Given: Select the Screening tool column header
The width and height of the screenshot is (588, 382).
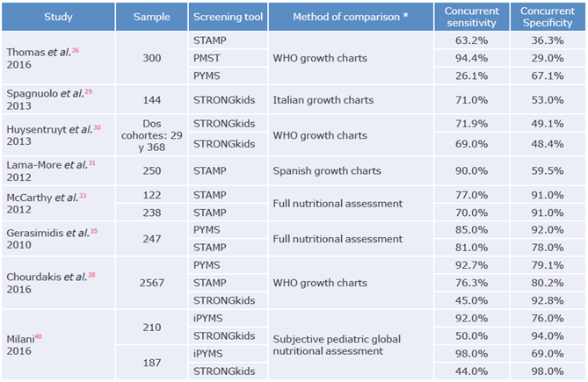Looking at the screenshot, I should click(x=227, y=16).
